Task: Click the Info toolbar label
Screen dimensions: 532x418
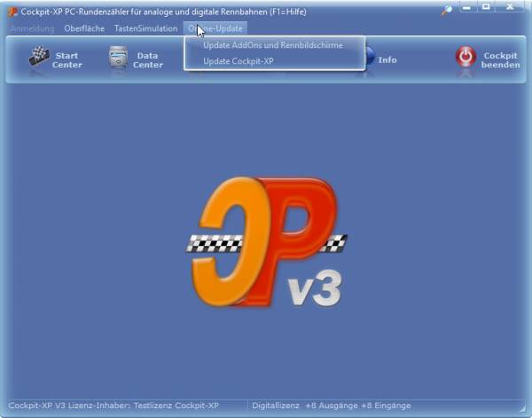Action: point(387,60)
